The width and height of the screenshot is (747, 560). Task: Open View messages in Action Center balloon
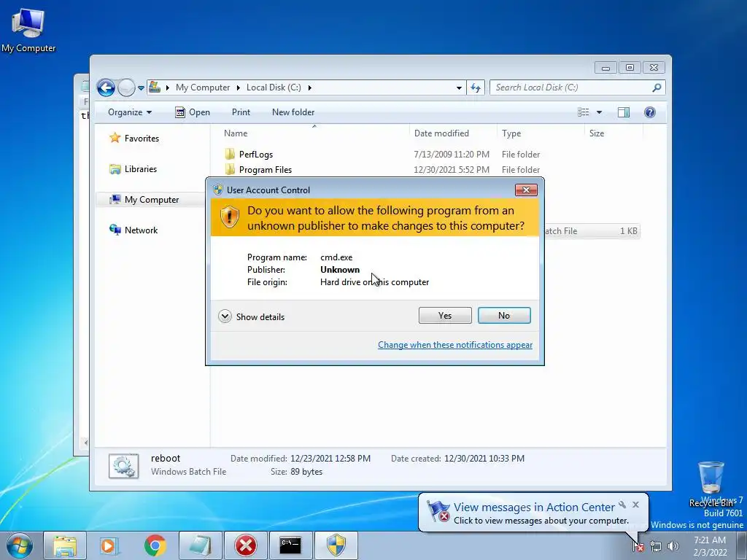coord(534,507)
